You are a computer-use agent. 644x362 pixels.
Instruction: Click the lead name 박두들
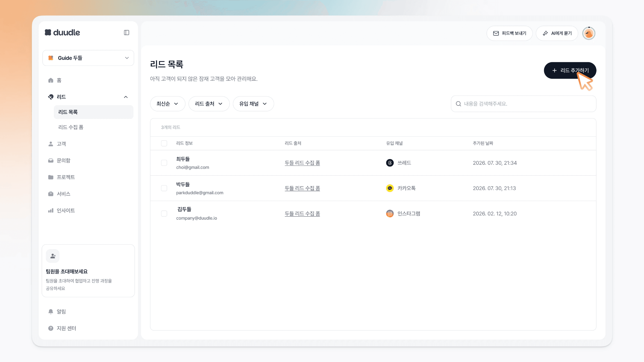[183, 184]
